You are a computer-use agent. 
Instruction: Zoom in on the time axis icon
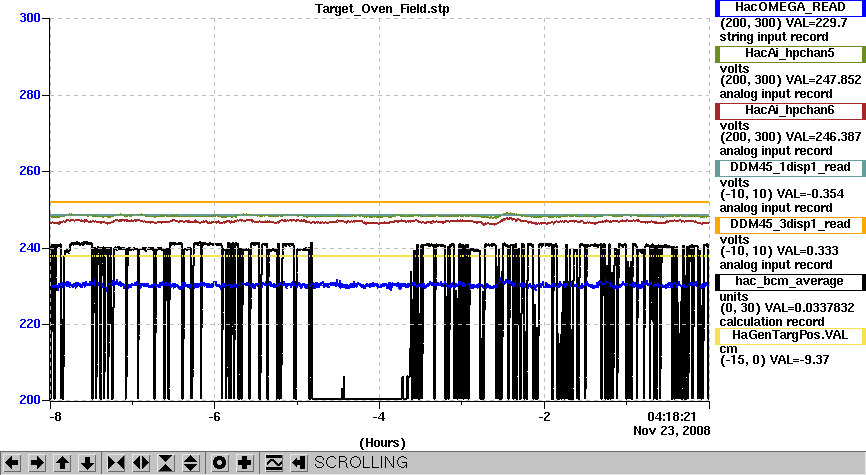pos(116,463)
